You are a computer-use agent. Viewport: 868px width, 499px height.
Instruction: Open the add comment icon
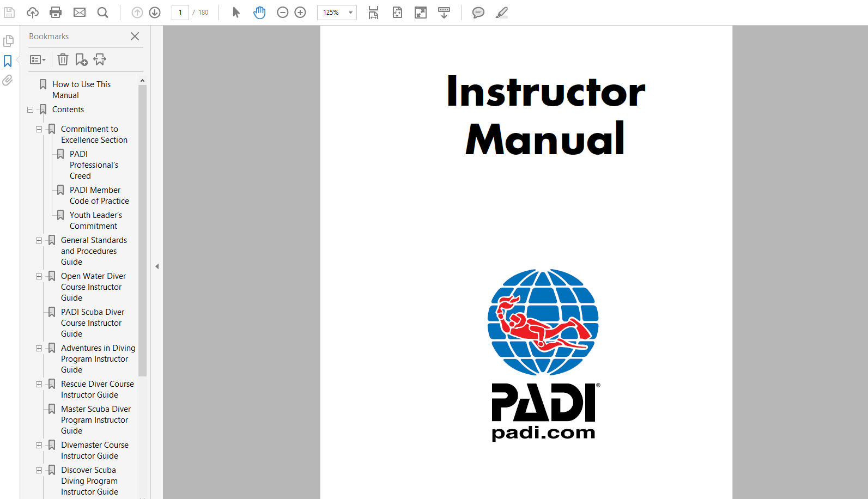[x=478, y=12]
